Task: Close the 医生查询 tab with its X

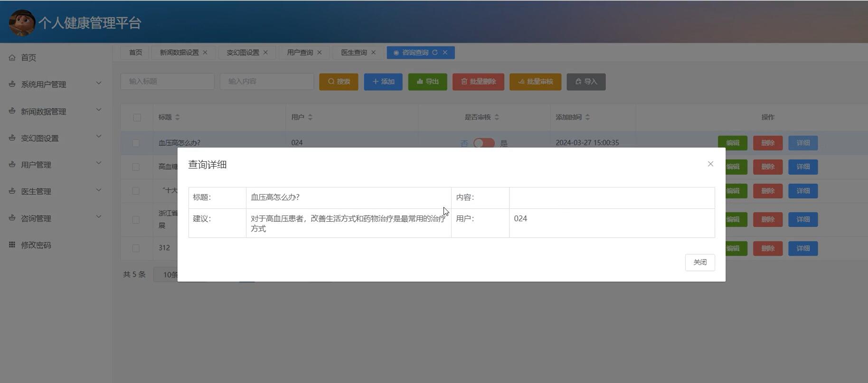Action: click(x=373, y=53)
